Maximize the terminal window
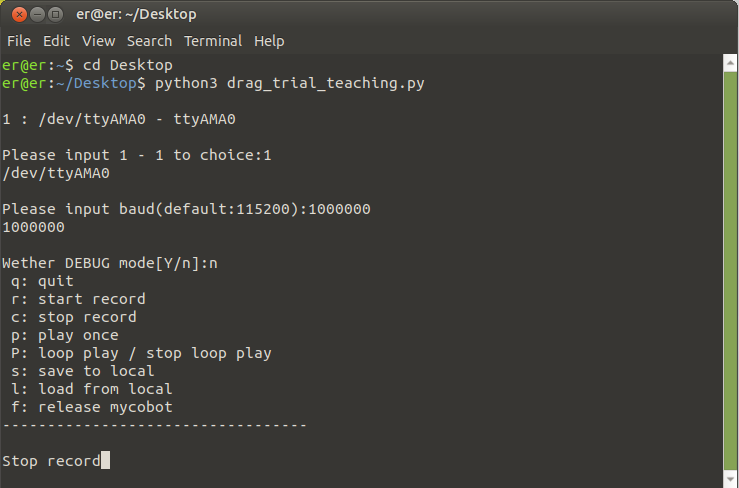Viewport: 739px width, 488px height. pyautogui.click(x=54, y=15)
